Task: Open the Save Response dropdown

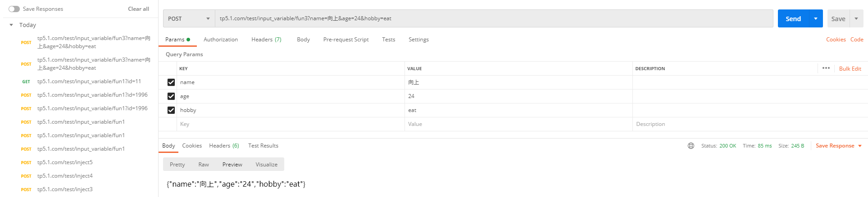Action: pos(839,146)
